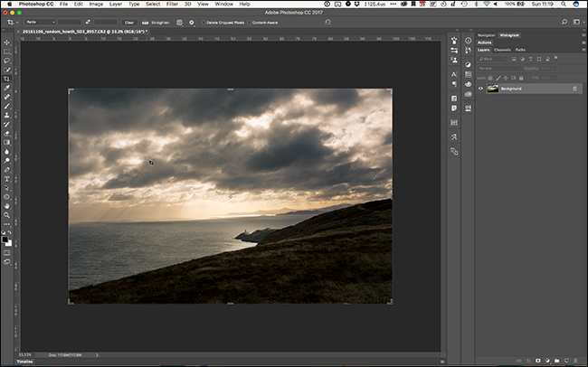Pick the Zoom tool from the toolbar

7,215
